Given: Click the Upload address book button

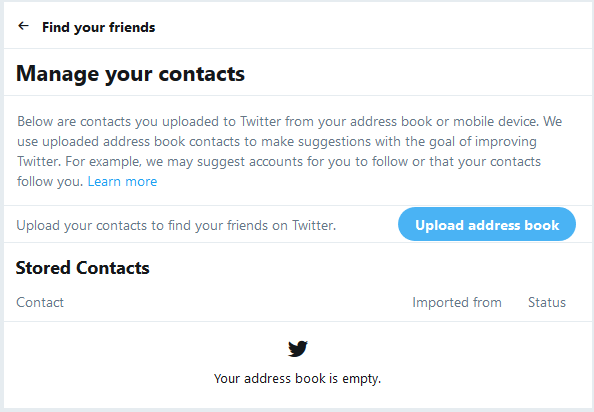Looking at the screenshot, I should point(487,224).
